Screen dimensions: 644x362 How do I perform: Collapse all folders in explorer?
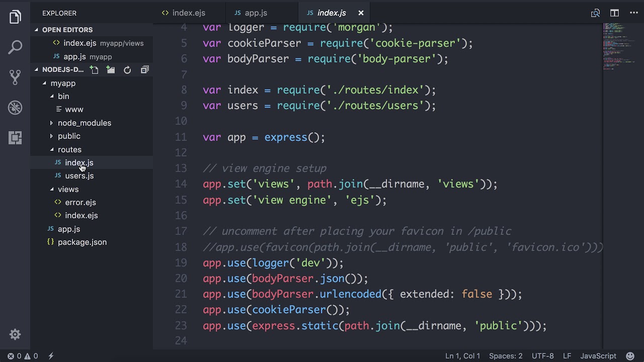(x=144, y=70)
